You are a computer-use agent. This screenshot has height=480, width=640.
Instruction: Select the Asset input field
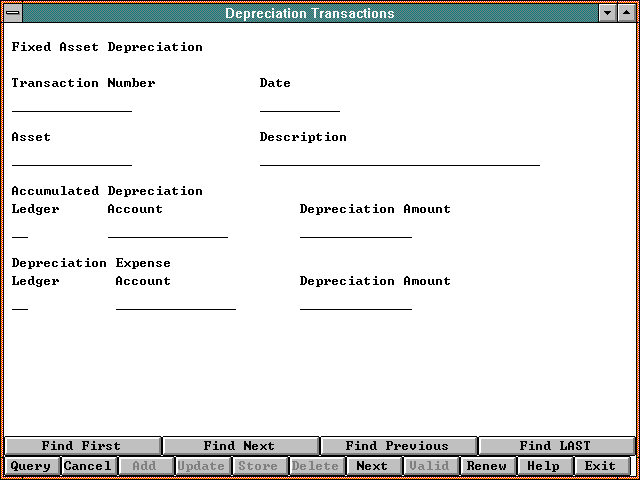tap(72, 157)
